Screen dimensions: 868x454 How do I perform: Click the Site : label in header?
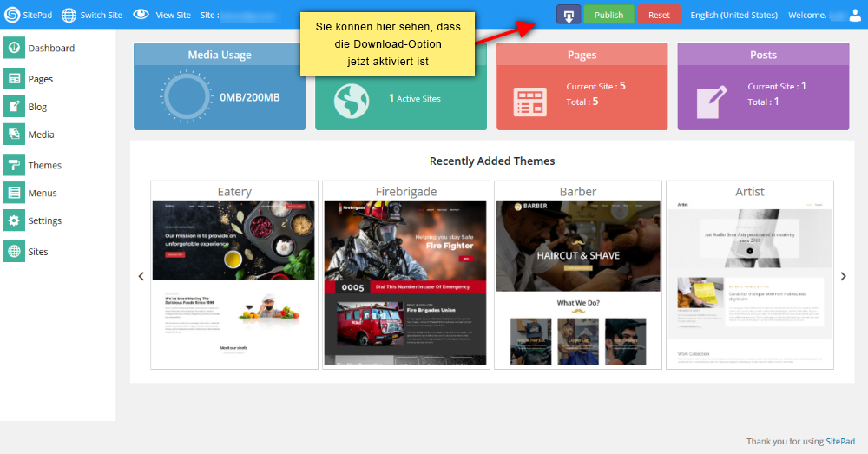point(209,15)
